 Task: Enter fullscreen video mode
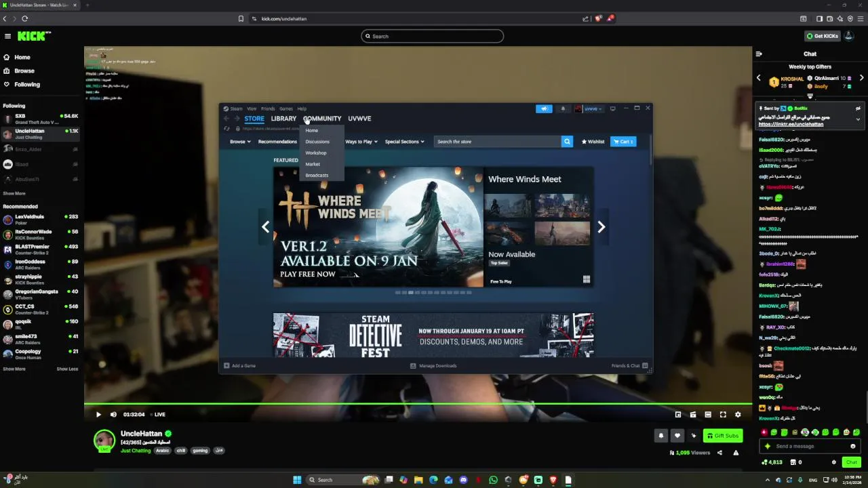(x=723, y=414)
